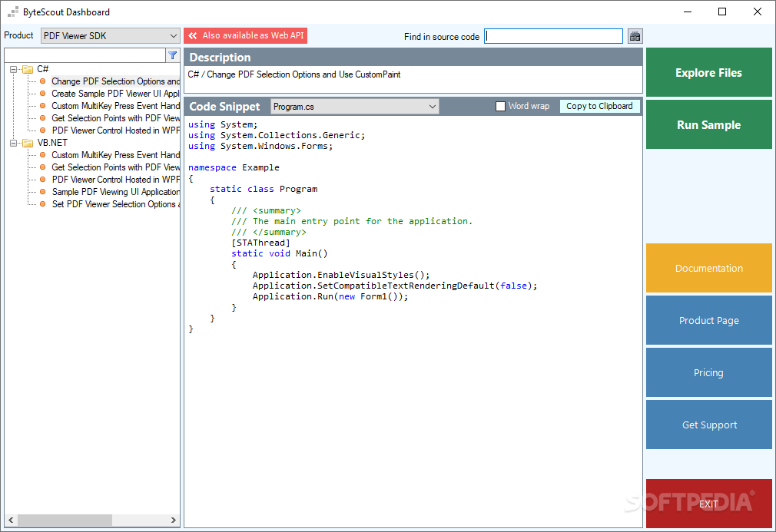Click the 'using System.Collections.Generic;' line
Viewport: 776px width, 532px height.
(x=277, y=135)
